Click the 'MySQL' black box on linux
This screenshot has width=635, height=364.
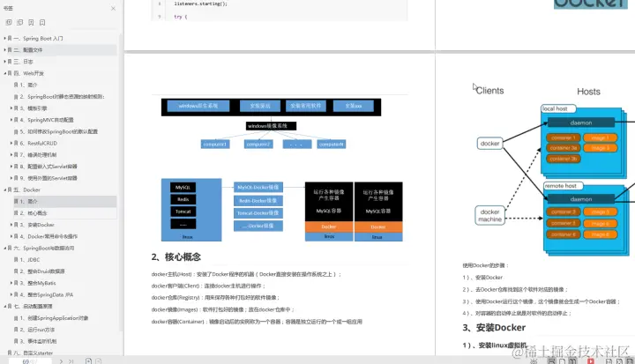183,188
